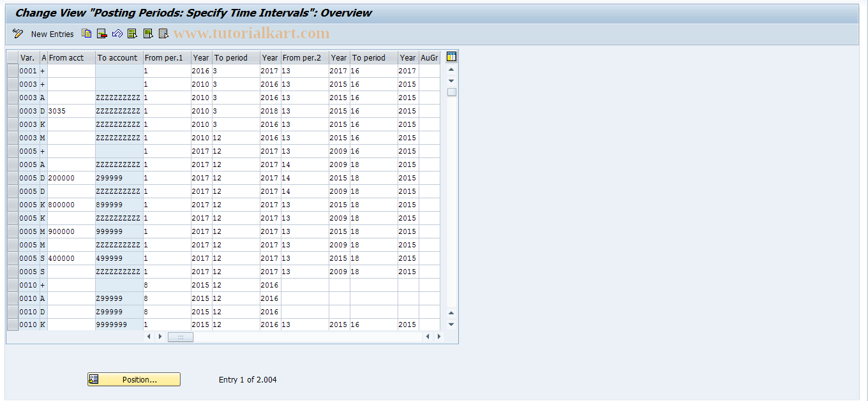This screenshot has width=868, height=401.
Task: Click the scrollbar up arrow
Action: 451,71
